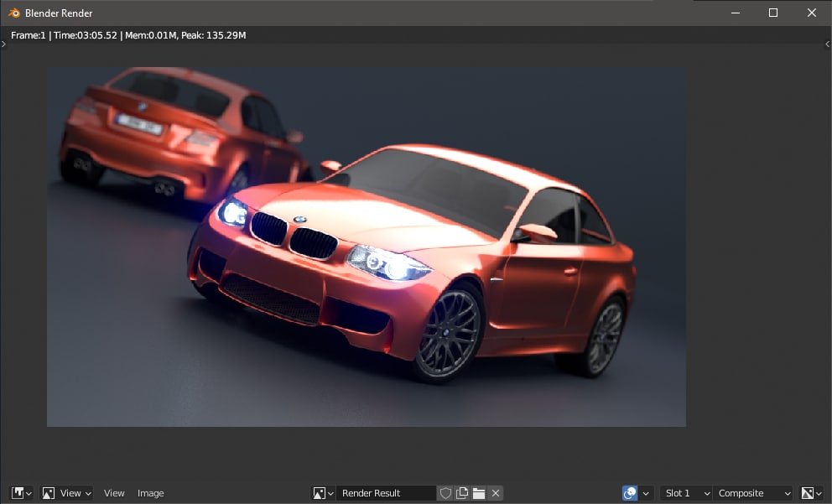The image size is (832, 504).
Task: Open the Slot 1 dropdown
Action: tap(685, 493)
